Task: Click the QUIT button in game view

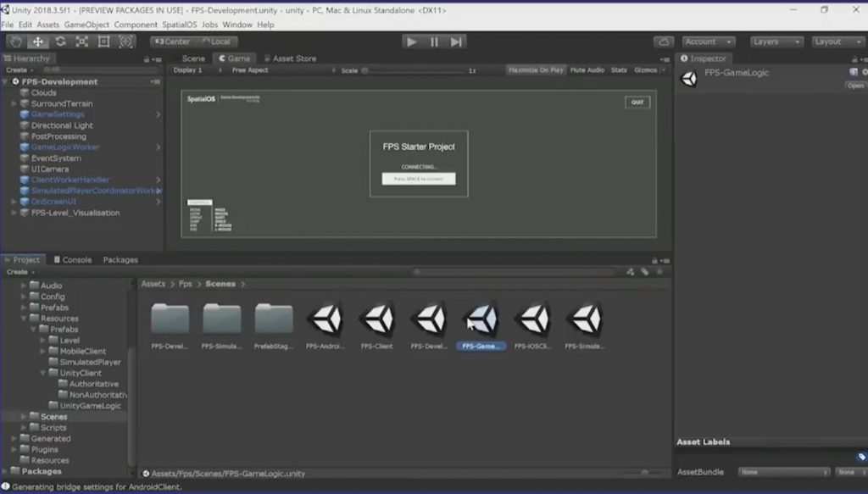Action: coord(637,103)
